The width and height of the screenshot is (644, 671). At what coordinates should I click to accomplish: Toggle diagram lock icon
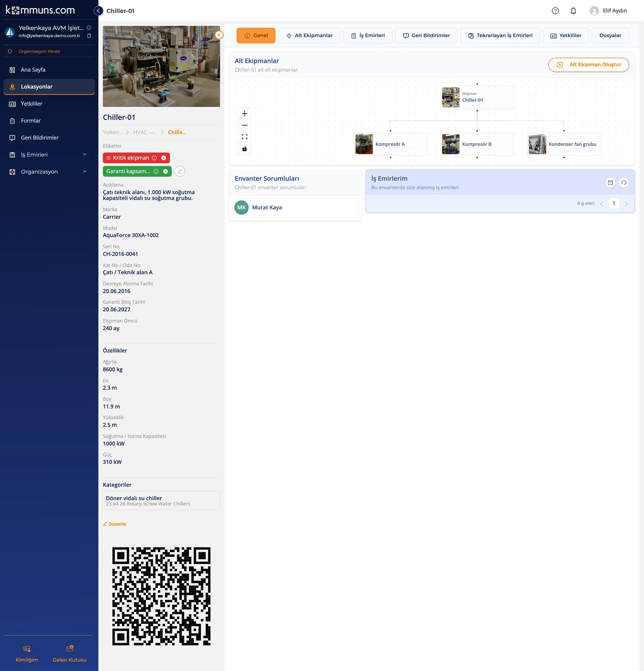click(x=244, y=149)
